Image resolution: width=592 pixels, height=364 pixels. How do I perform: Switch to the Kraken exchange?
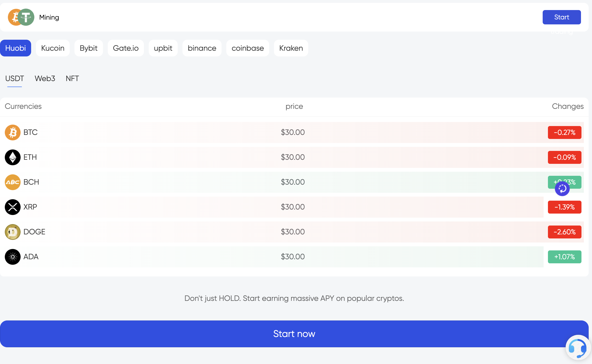point(291,48)
